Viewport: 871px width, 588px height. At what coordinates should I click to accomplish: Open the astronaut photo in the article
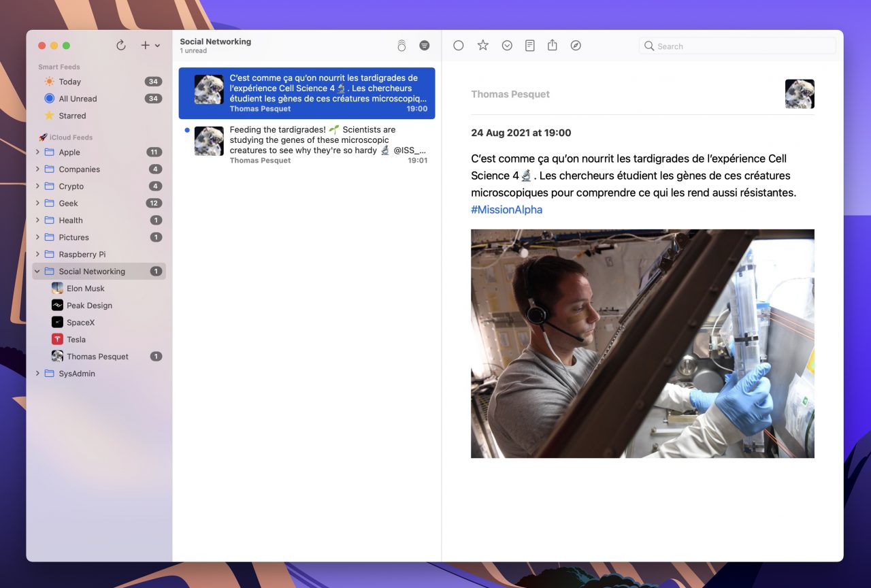tap(642, 344)
